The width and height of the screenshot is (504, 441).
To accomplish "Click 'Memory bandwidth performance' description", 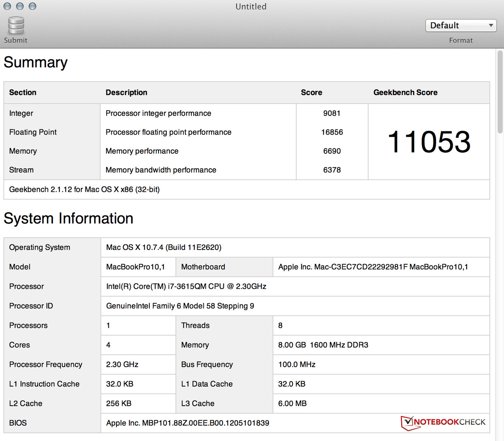I will [161, 170].
